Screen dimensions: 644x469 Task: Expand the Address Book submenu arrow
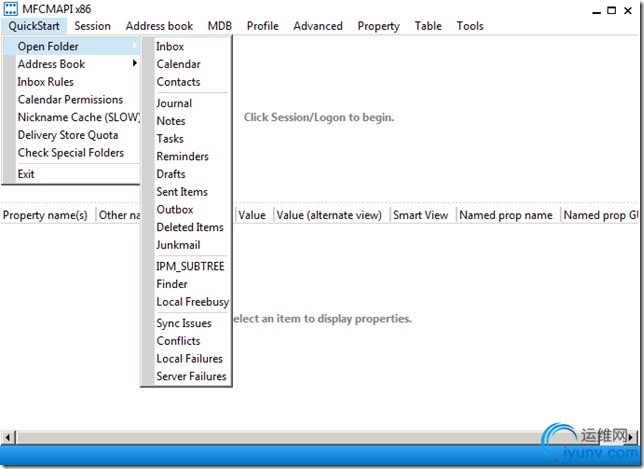click(135, 63)
